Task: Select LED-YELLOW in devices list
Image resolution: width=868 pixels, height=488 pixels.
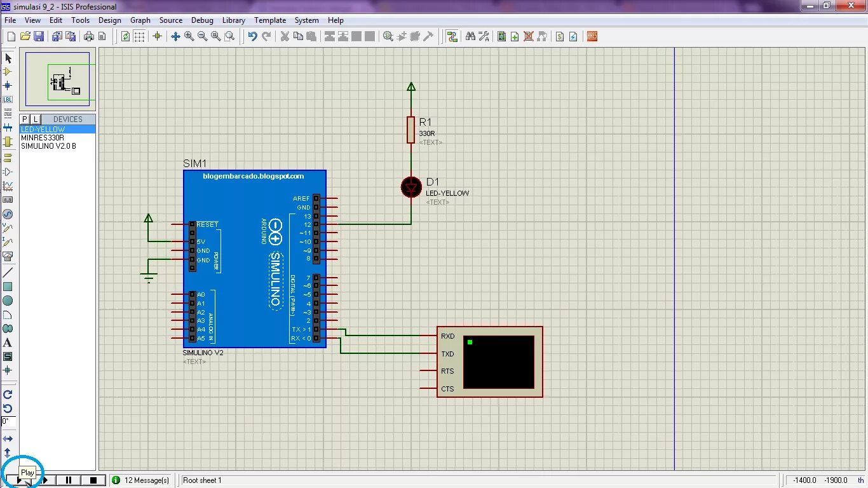Action: [x=58, y=129]
